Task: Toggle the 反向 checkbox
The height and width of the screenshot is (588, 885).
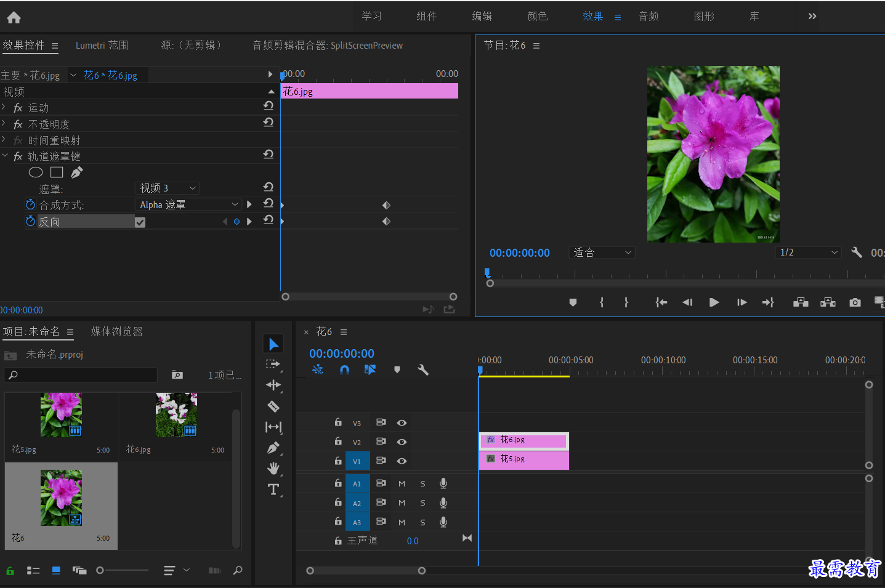Action: [140, 222]
